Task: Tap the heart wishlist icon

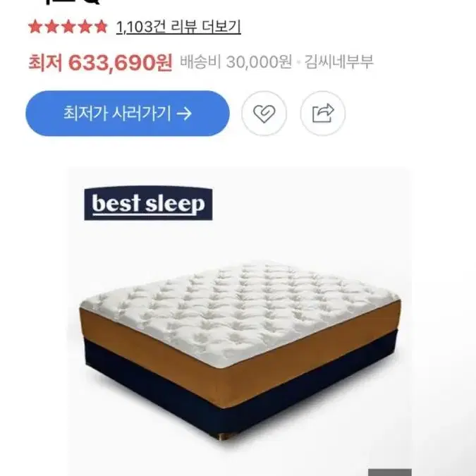Action: click(264, 114)
